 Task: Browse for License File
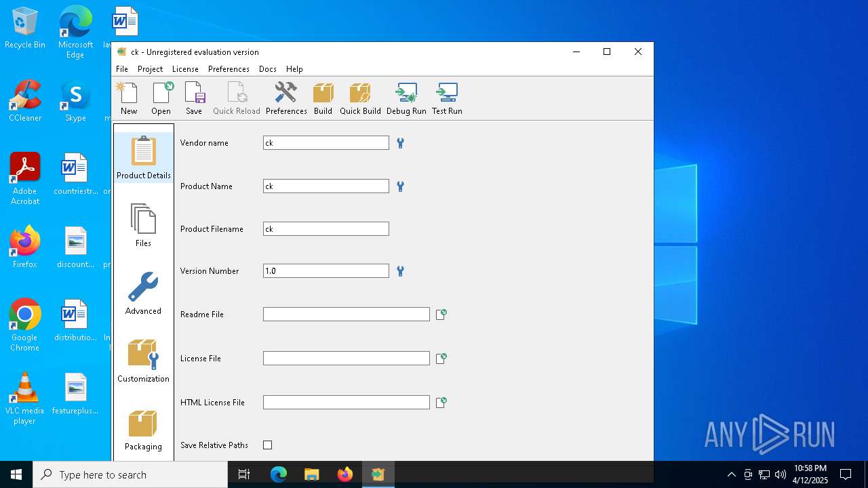[x=441, y=358]
